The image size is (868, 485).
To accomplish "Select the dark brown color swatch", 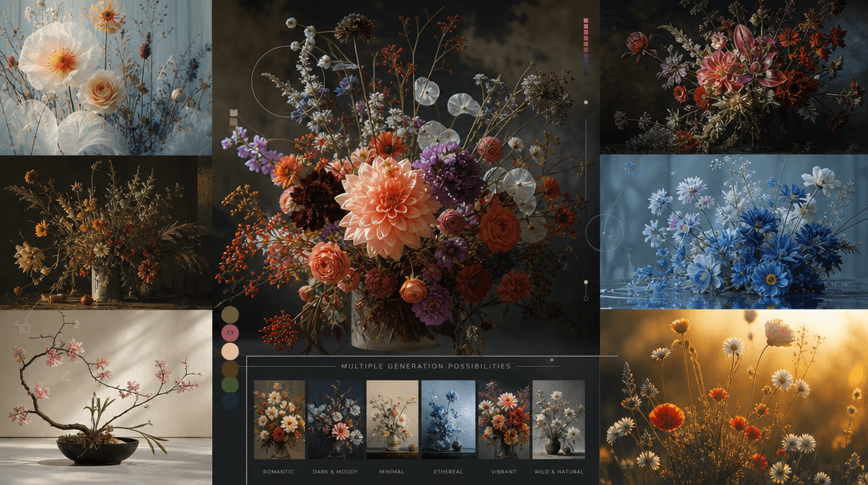I will [x=231, y=369].
